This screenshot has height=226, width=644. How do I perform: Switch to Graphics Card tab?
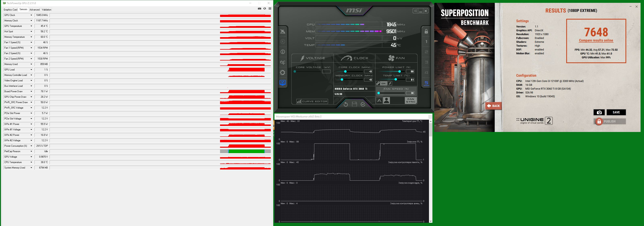[10, 9]
